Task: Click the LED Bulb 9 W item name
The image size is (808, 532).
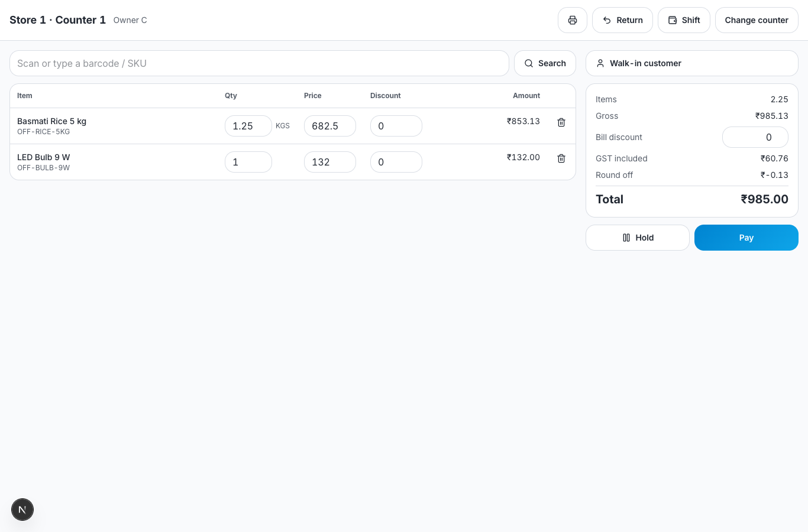Action: tap(43, 157)
